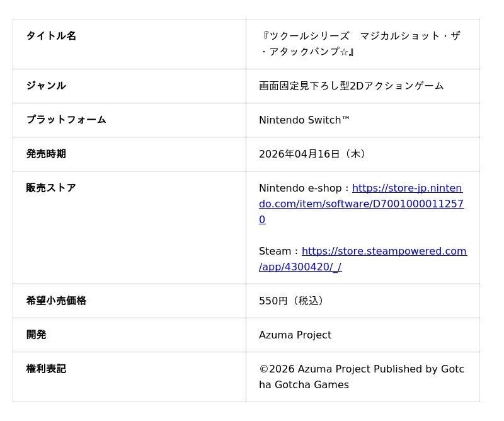This screenshot has height=421, width=504.
Task: Click the release date 2026年04月16日（木）
Action: pyautogui.click(x=314, y=154)
